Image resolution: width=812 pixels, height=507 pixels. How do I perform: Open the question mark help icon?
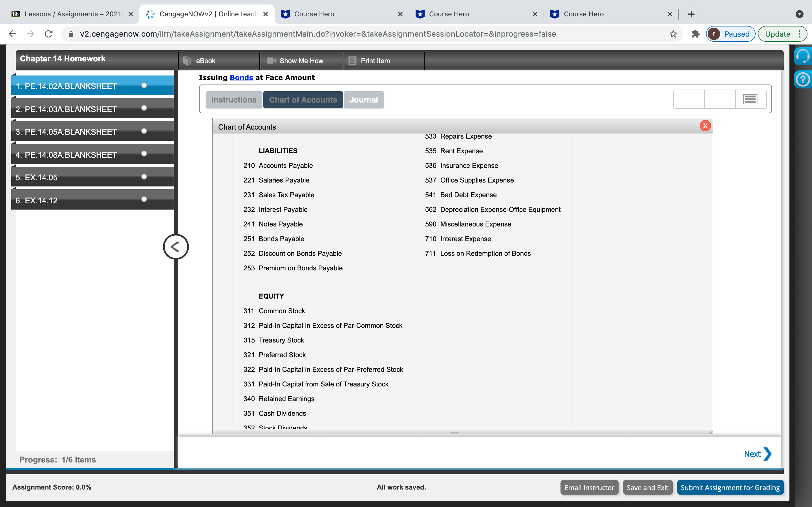pyautogui.click(x=803, y=79)
